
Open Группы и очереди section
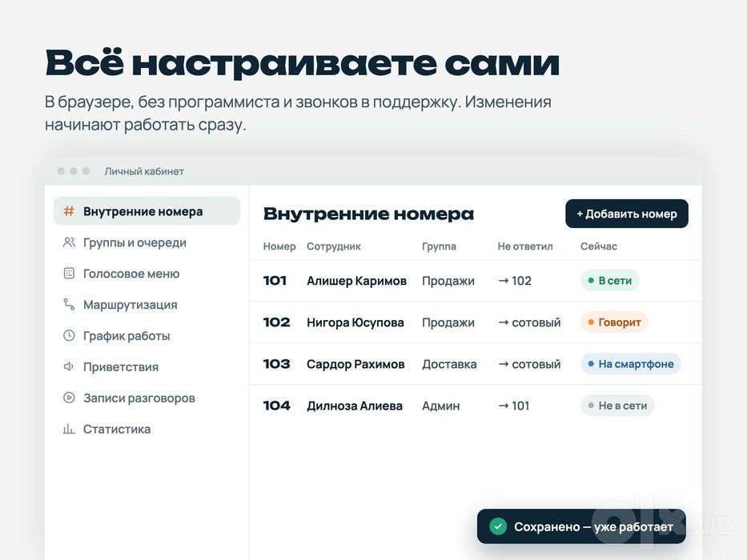(x=147, y=242)
